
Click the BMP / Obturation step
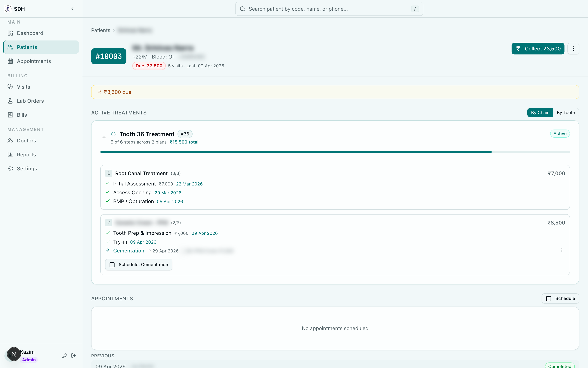pyautogui.click(x=133, y=201)
